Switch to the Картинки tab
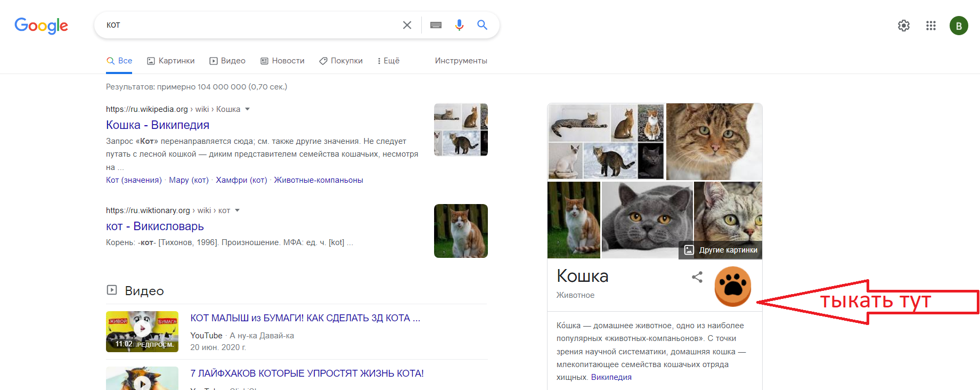The width and height of the screenshot is (980, 390). pyautogui.click(x=171, y=61)
